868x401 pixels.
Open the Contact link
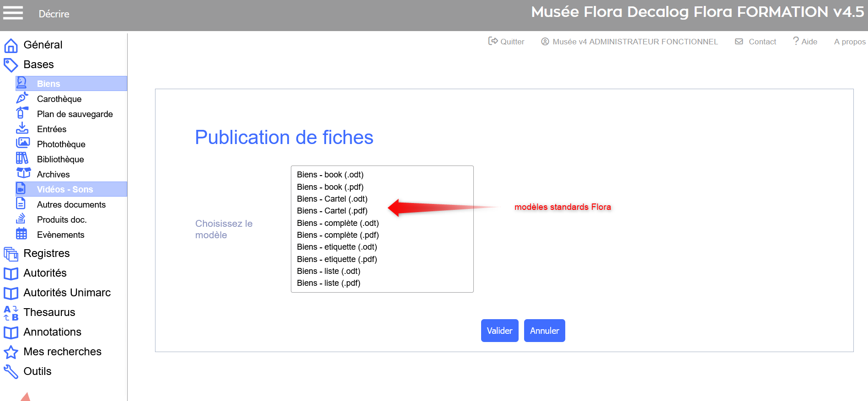tap(762, 42)
